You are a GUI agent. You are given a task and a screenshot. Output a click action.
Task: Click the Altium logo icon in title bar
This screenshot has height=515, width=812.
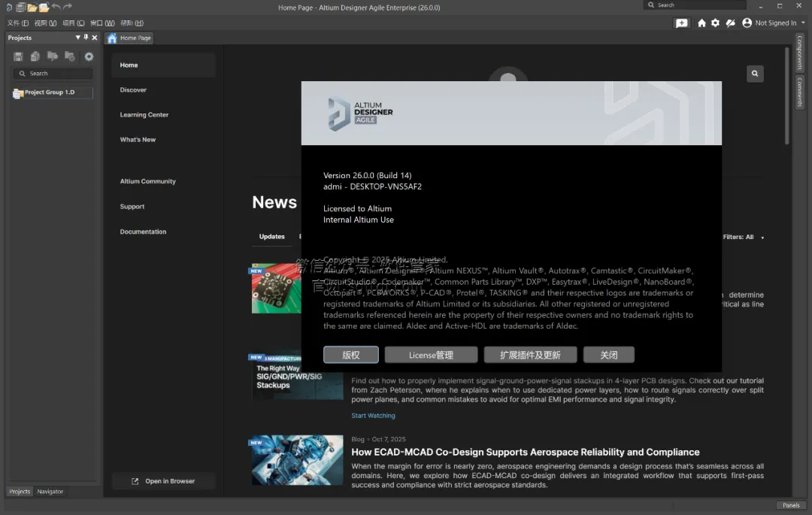point(9,8)
